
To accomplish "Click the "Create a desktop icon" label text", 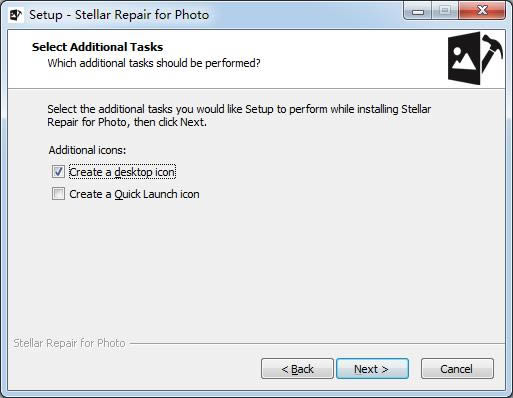I will coord(122,172).
